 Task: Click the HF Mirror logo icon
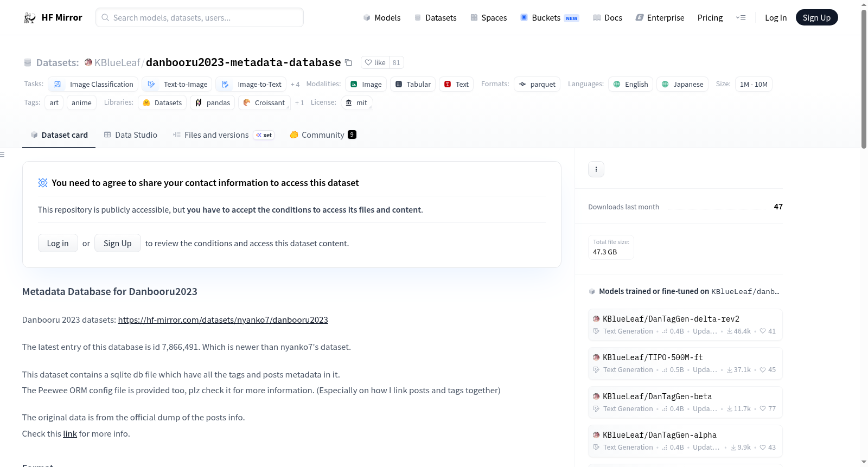pos(30,18)
